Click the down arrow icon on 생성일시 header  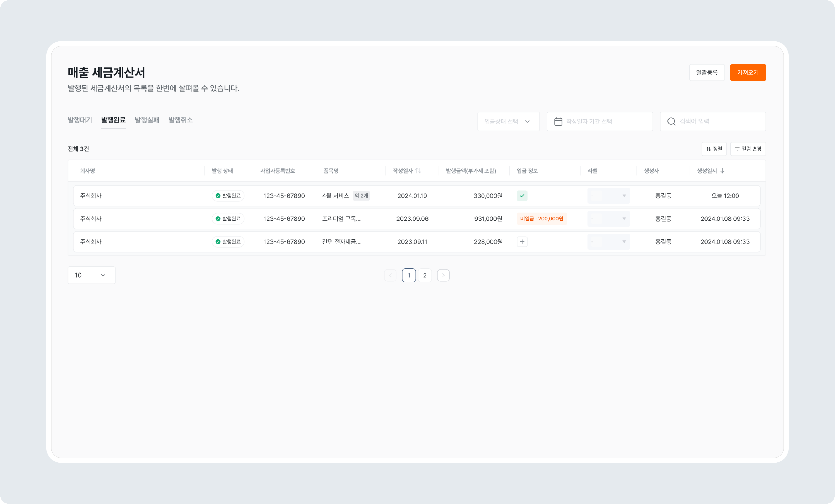point(722,171)
